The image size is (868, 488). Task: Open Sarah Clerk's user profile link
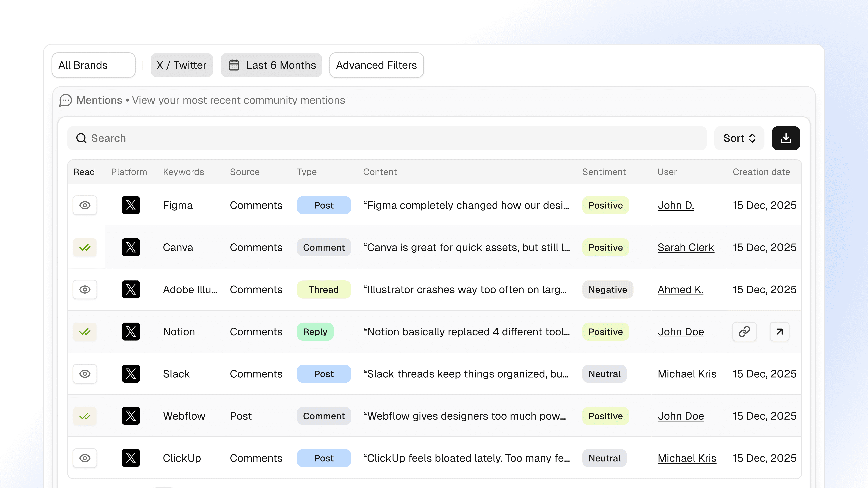(x=685, y=247)
